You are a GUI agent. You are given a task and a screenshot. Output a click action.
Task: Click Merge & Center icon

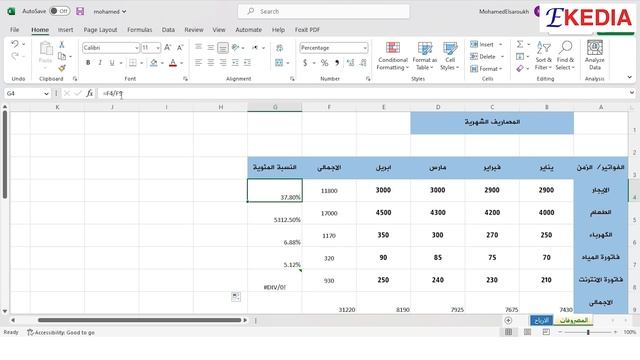[x=279, y=63]
